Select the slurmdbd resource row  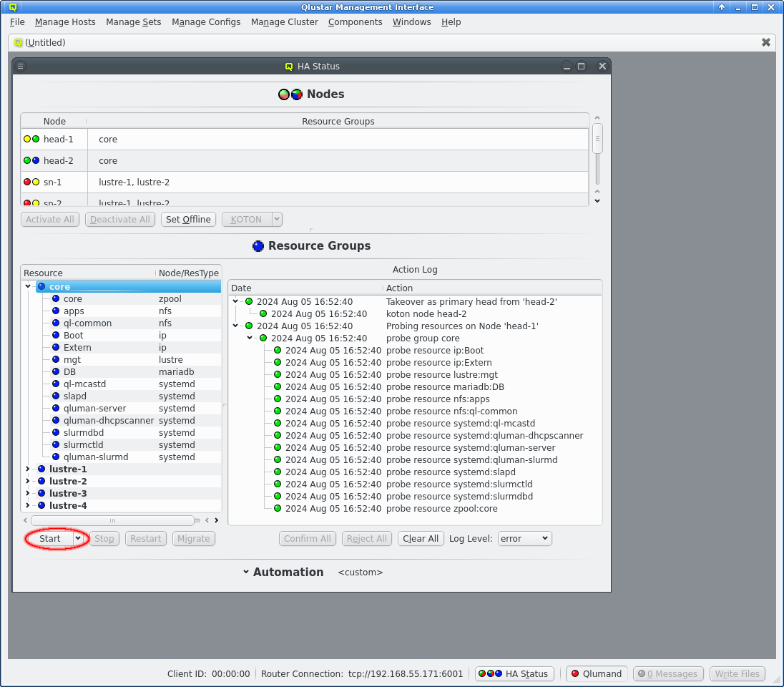(129, 432)
